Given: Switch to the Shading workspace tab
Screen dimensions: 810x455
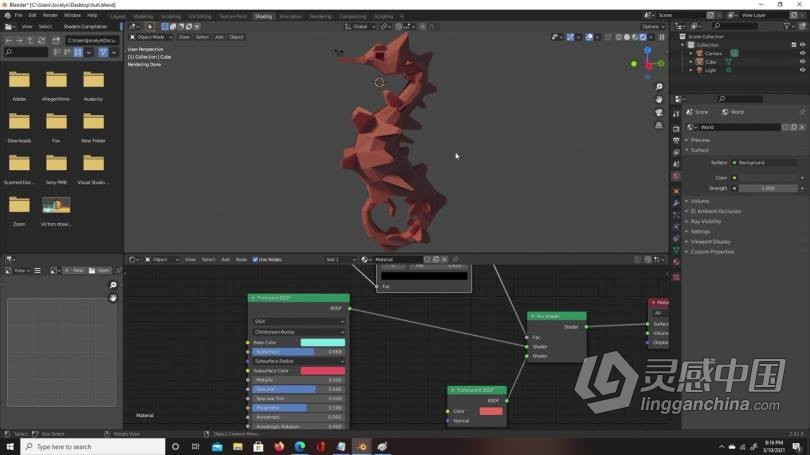Looking at the screenshot, I should (263, 17).
